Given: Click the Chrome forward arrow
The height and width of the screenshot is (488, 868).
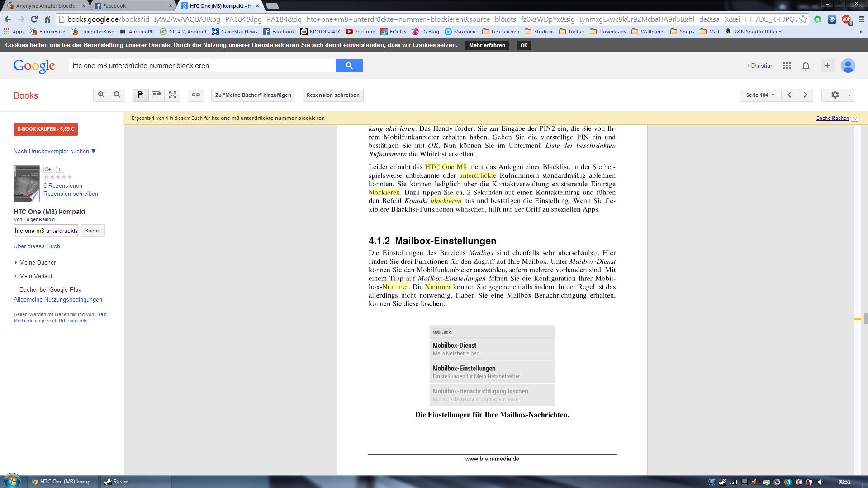Looking at the screenshot, I should point(21,19).
